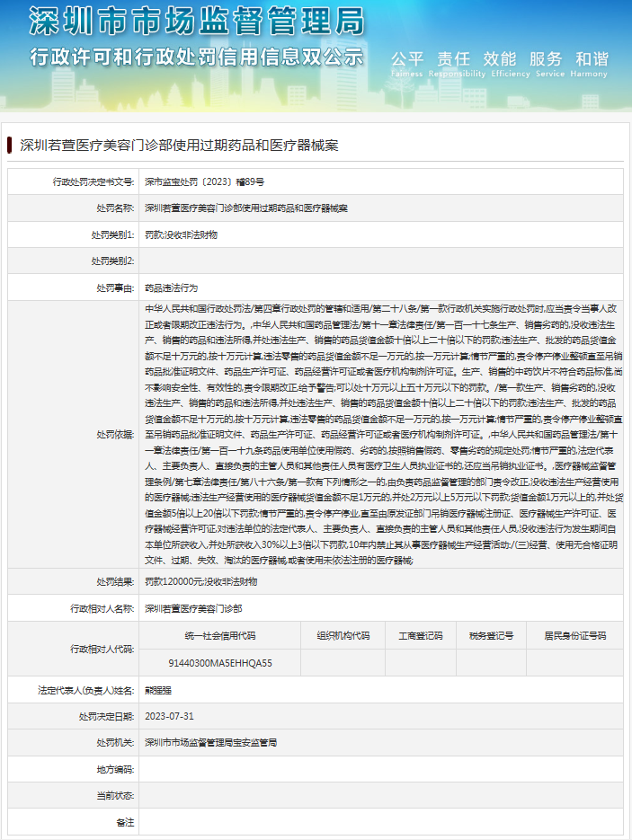632x840 pixels.
Task: Click the 法定代表人(负责人)姓名 label
Action: [85, 691]
